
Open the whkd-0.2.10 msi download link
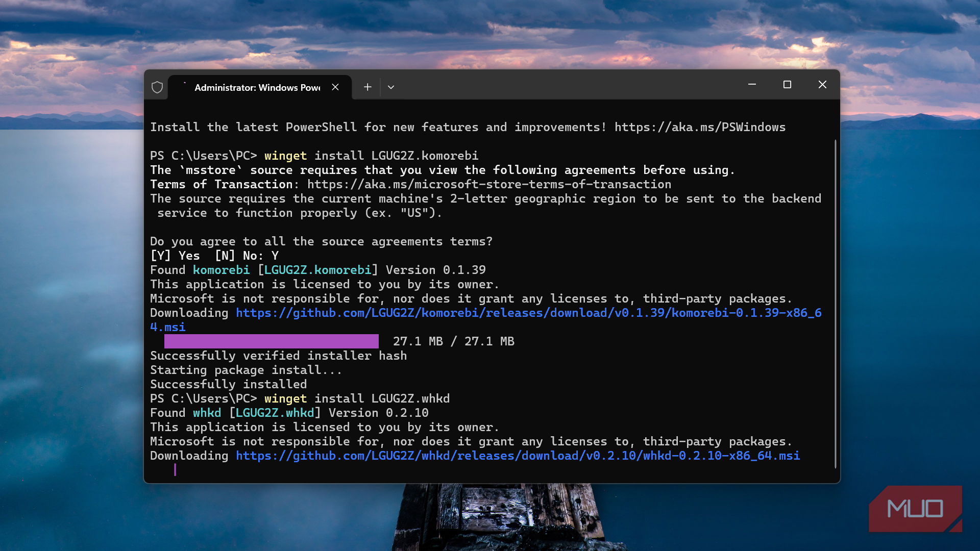tap(518, 456)
